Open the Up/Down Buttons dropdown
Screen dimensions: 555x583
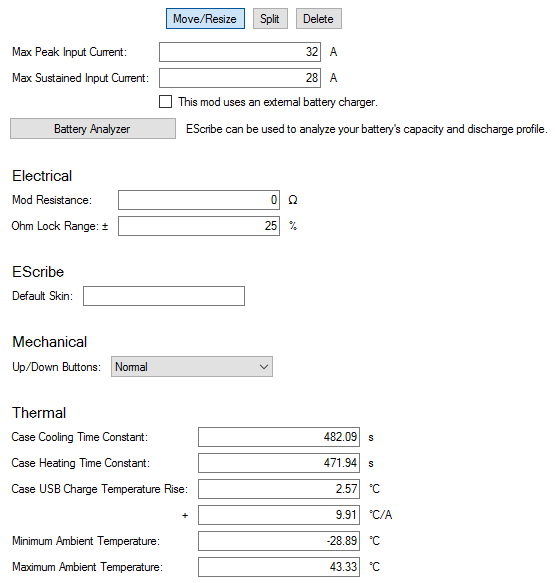click(x=192, y=367)
